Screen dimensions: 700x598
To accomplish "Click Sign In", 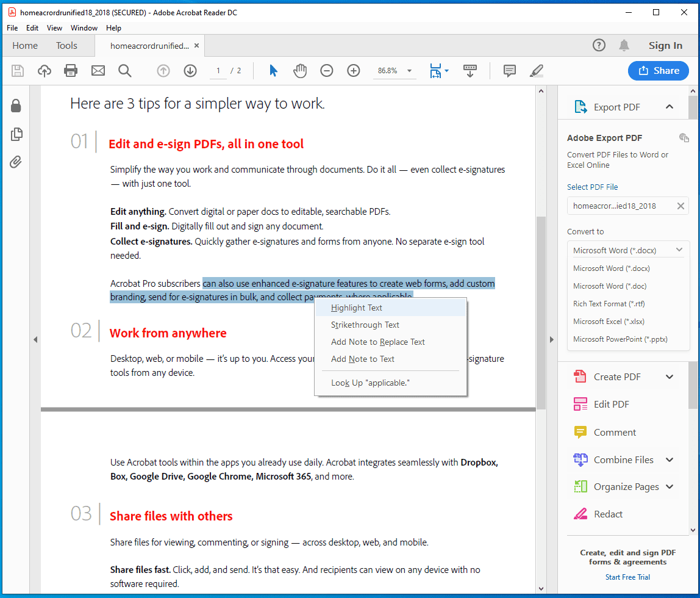I will 665,45.
